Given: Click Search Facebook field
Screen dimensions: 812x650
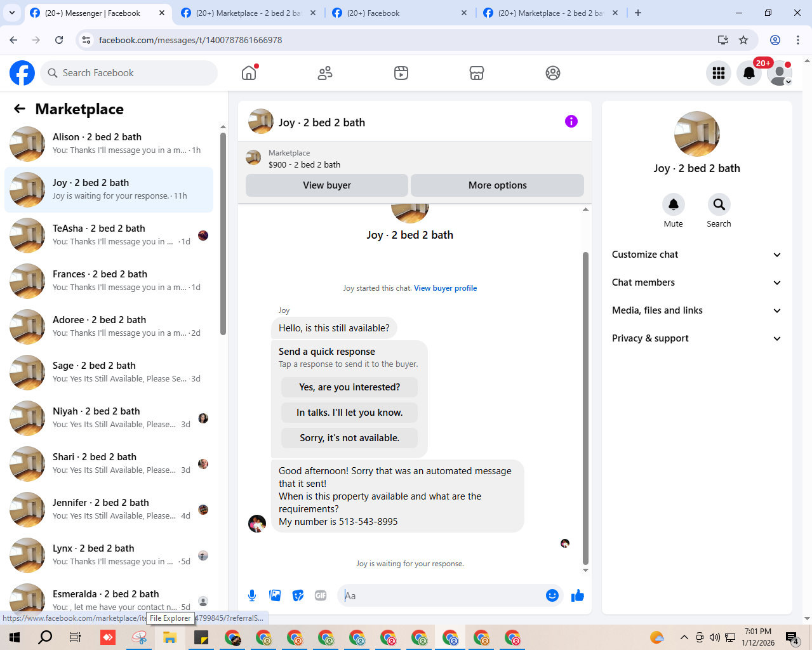Looking at the screenshot, I should pyautogui.click(x=129, y=73).
